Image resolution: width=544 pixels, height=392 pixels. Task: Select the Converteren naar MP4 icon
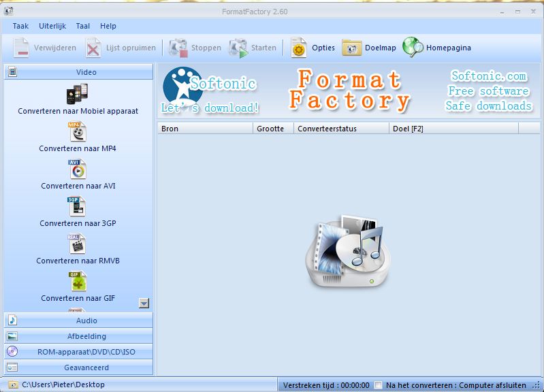pos(78,132)
